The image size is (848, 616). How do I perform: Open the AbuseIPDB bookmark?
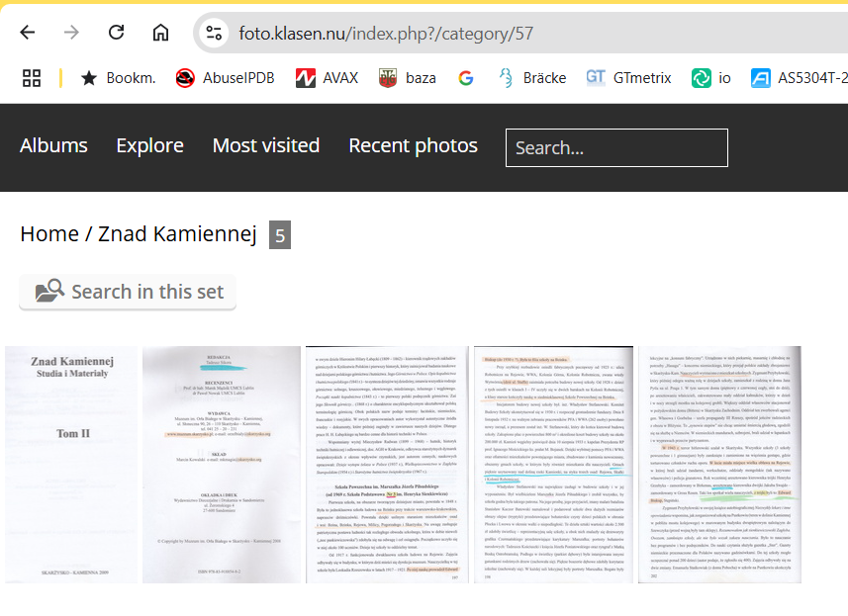click(x=226, y=78)
